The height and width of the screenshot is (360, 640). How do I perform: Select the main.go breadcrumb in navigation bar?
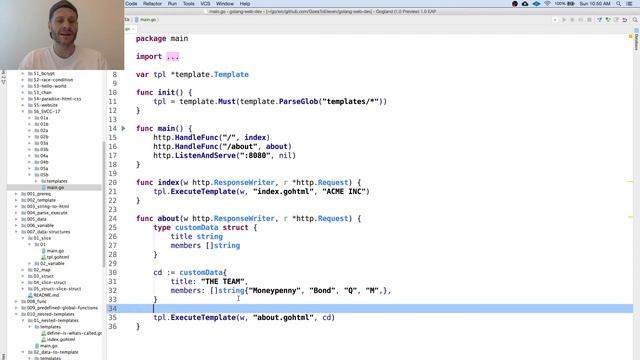click(x=146, y=20)
